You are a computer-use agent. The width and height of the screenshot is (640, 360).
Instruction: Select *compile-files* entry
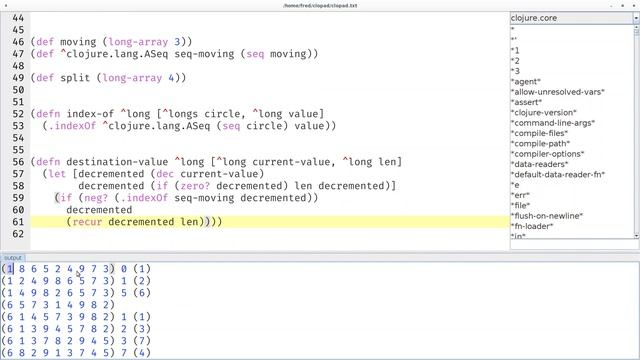539,133
